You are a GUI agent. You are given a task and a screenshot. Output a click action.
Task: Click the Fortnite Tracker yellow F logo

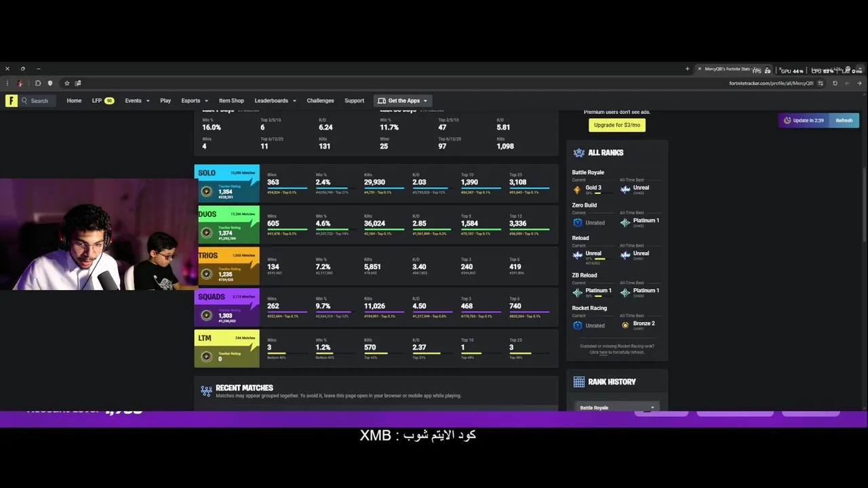point(11,100)
